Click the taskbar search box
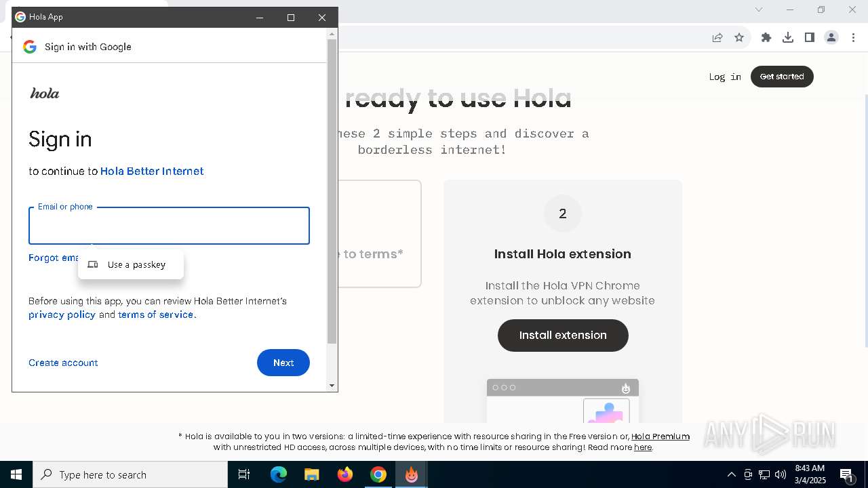868x488 pixels. click(x=130, y=474)
